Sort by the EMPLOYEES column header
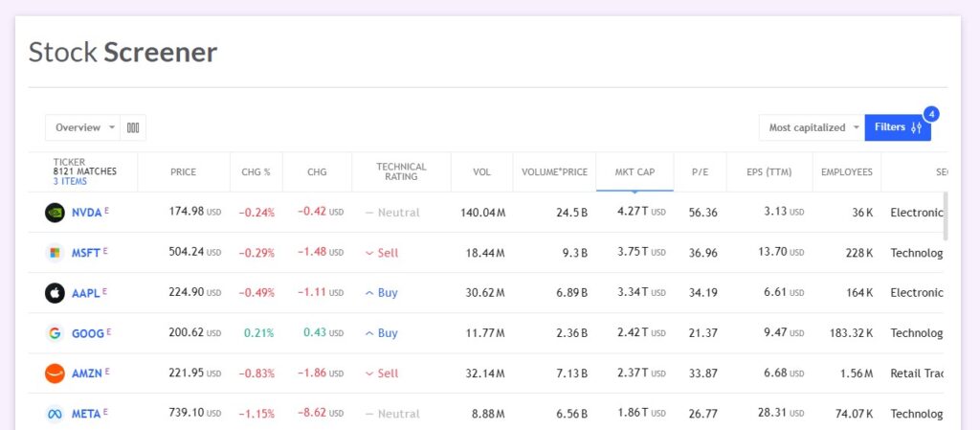980x430 pixels. click(x=846, y=171)
